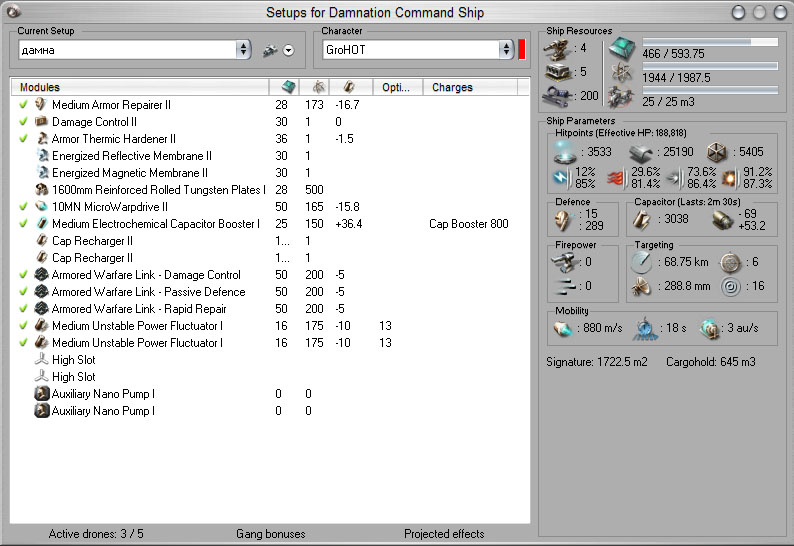The image size is (794, 546).
Task: Click the 1600mm Tungsten Plates icon
Action: coord(42,189)
